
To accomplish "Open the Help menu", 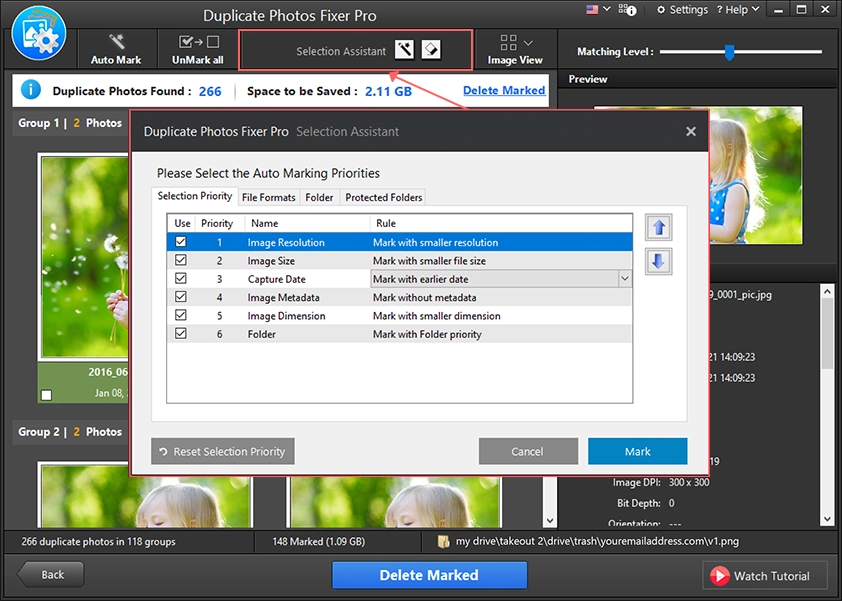I will [738, 10].
